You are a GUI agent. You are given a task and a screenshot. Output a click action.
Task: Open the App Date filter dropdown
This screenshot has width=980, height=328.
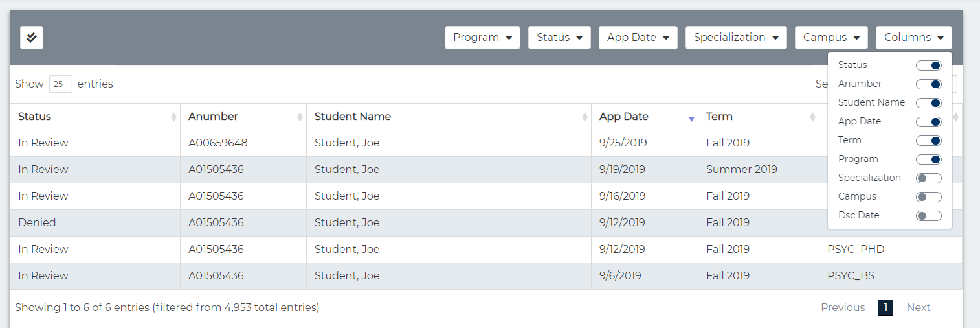pos(638,38)
